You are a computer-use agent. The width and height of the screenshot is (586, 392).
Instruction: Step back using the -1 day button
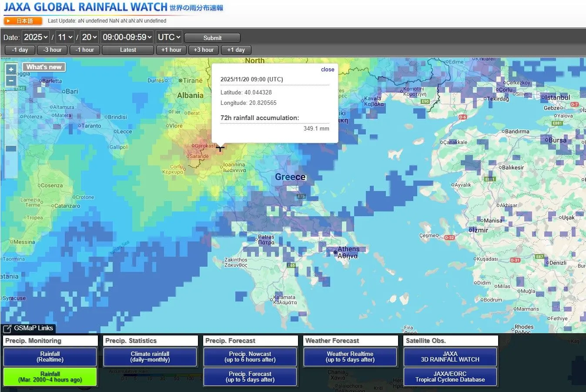click(x=20, y=50)
